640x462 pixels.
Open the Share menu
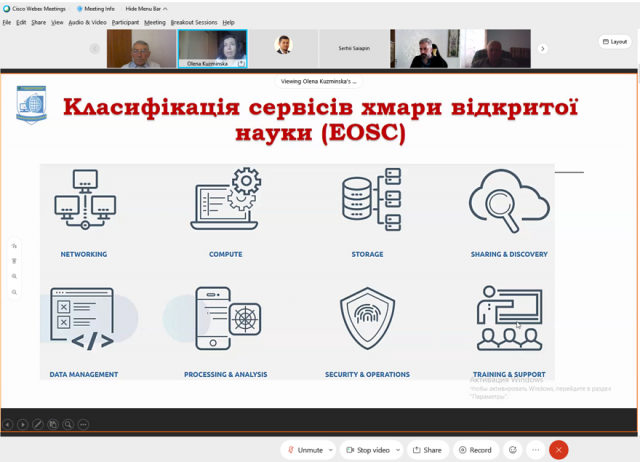pos(38,22)
